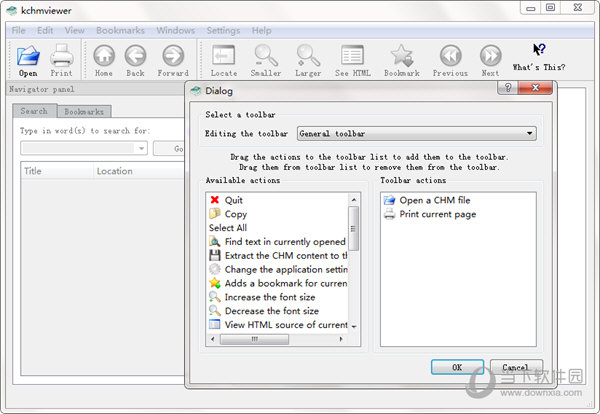Open the Edit menu
The image size is (600, 414).
coord(45,31)
